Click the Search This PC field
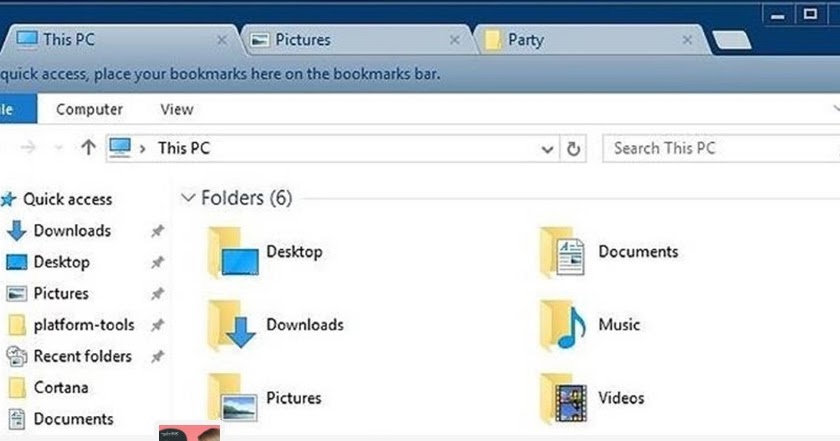The image size is (840, 441). [721, 148]
